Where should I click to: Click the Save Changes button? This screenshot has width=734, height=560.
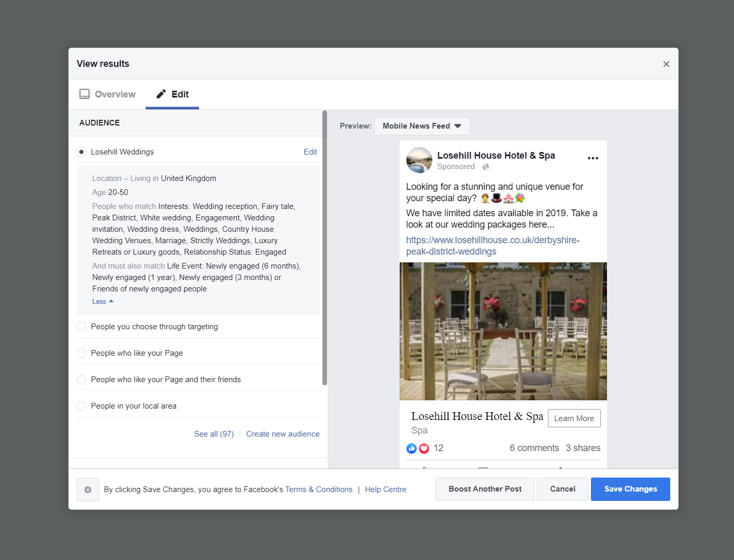(630, 489)
